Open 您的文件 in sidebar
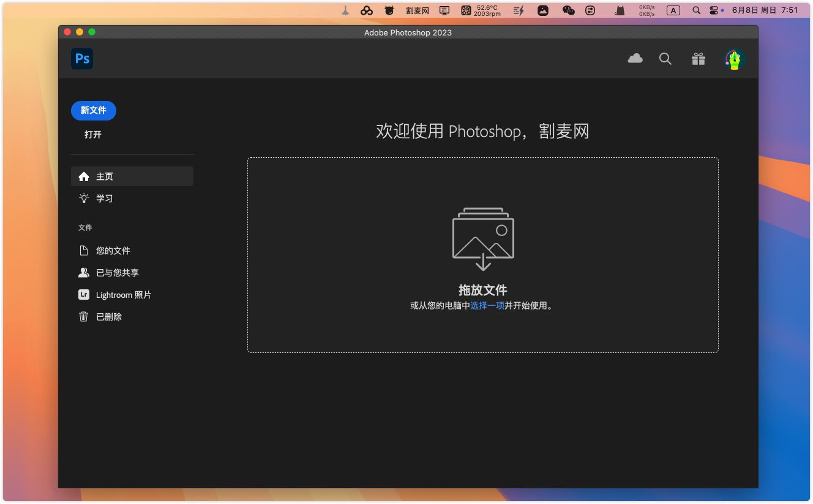Screen dimensions: 813x504 [113, 251]
